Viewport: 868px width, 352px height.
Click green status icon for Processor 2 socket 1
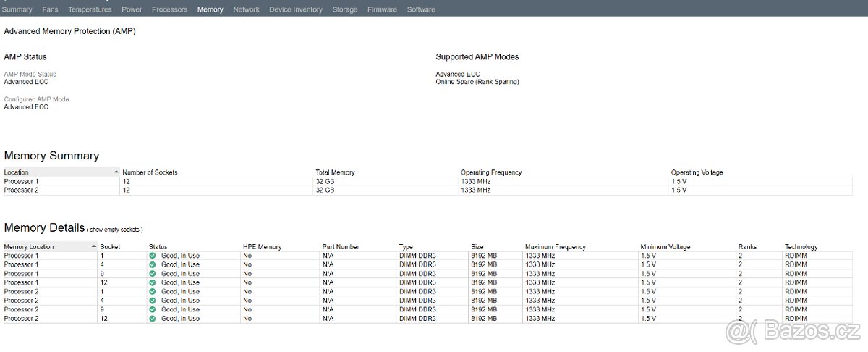[153, 292]
